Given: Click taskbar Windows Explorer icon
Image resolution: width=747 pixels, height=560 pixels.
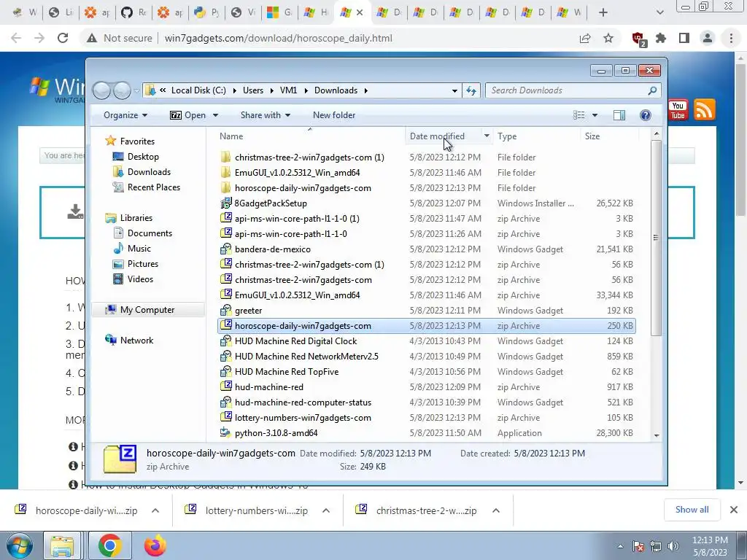Looking at the screenshot, I should (62, 545).
